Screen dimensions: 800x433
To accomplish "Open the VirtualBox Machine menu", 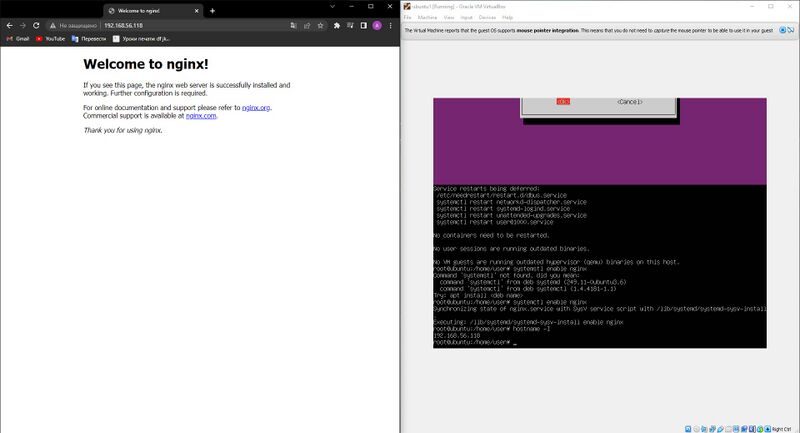I will click(x=427, y=17).
